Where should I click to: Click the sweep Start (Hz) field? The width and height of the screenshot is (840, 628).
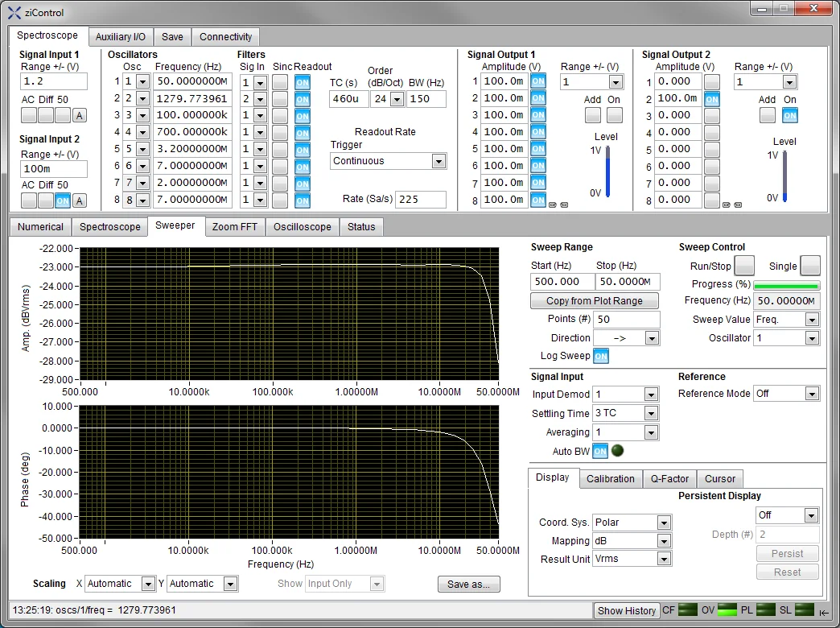point(562,282)
